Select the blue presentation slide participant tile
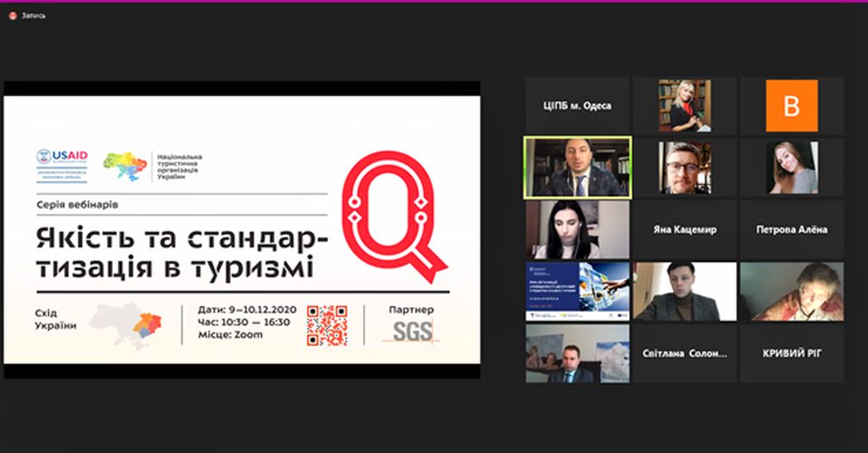Viewport: 868px width, 453px height. [x=577, y=291]
